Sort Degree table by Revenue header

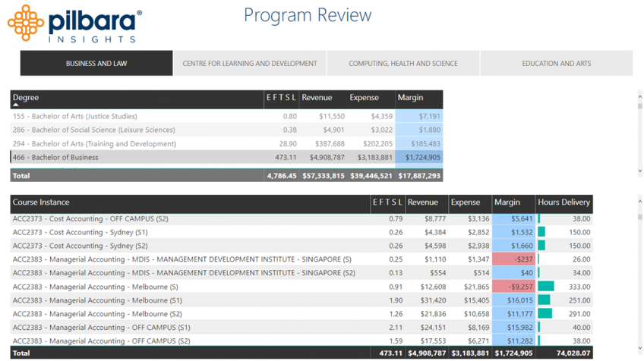click(317, 98)
